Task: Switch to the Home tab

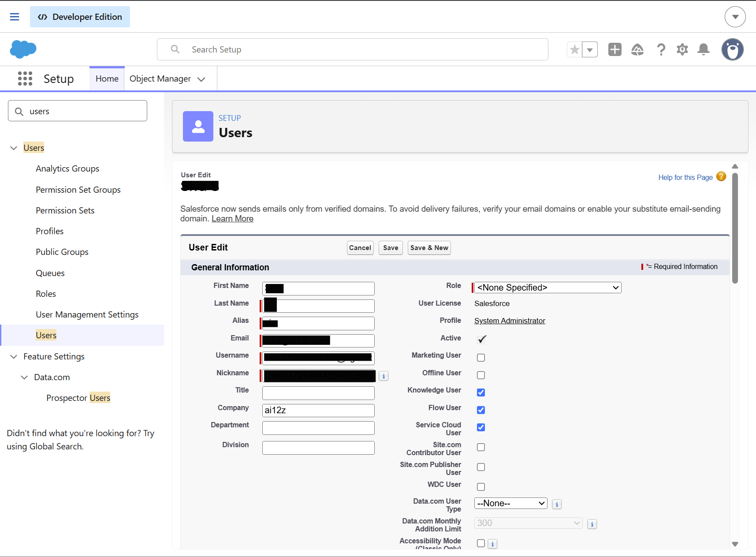Action: tap(107, 79)
